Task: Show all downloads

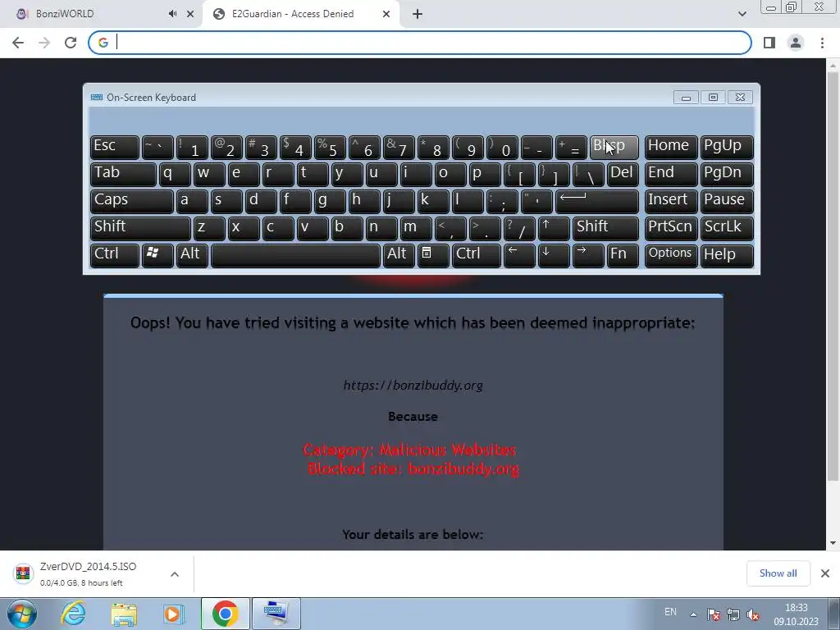Action: pyautogui.click(x=778, y=573)
